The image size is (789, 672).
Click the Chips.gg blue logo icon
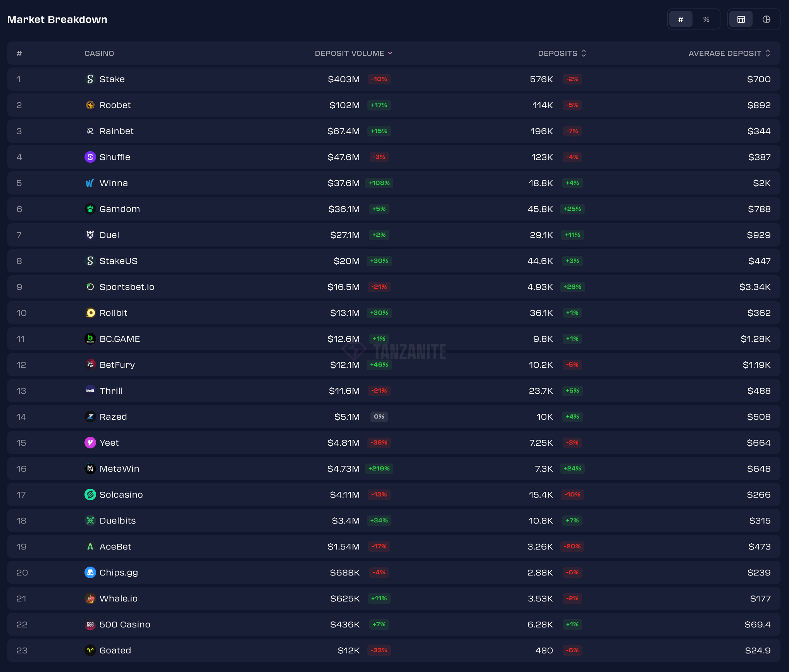[x=90, y=572]
